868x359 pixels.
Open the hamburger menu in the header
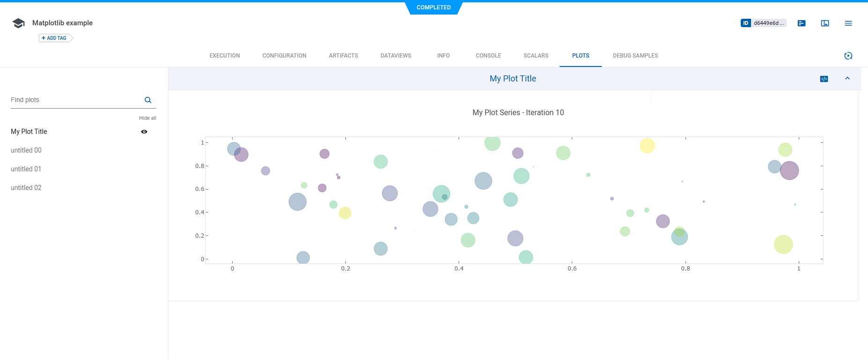tap(848, 23)
